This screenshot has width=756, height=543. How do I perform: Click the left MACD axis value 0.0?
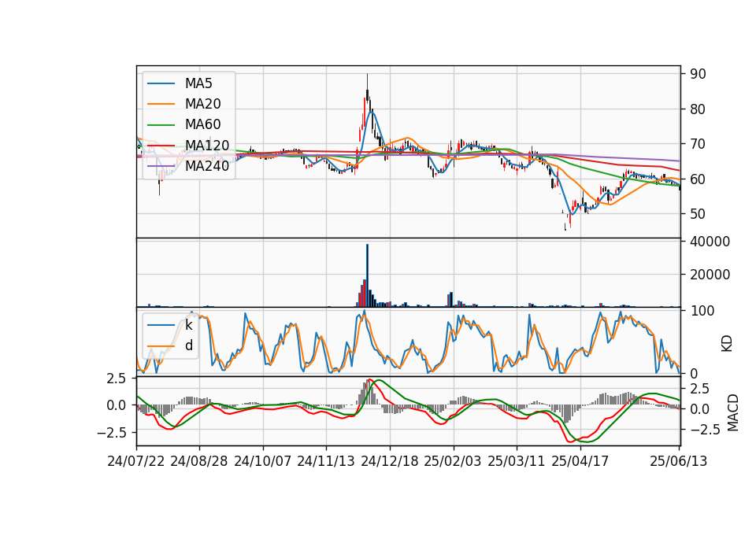point(116,405)
